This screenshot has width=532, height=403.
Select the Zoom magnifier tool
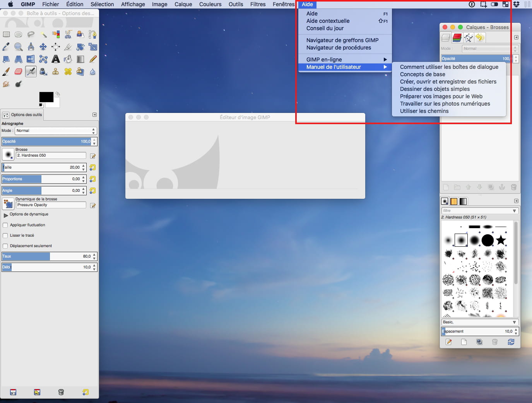[18, 47]
